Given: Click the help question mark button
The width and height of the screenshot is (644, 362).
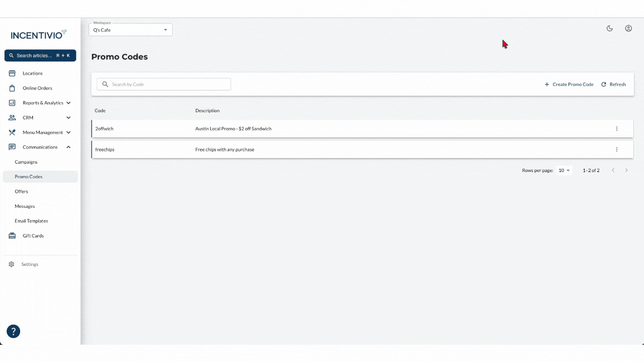Looking at the screenshot, I should click(13, 331).
